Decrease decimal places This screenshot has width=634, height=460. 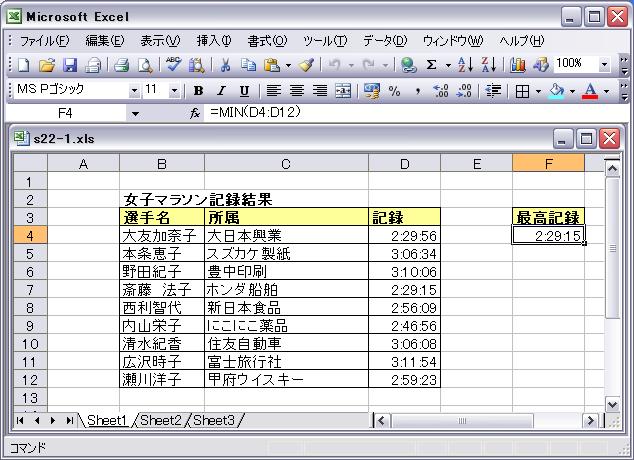click(x=463, y=91)
